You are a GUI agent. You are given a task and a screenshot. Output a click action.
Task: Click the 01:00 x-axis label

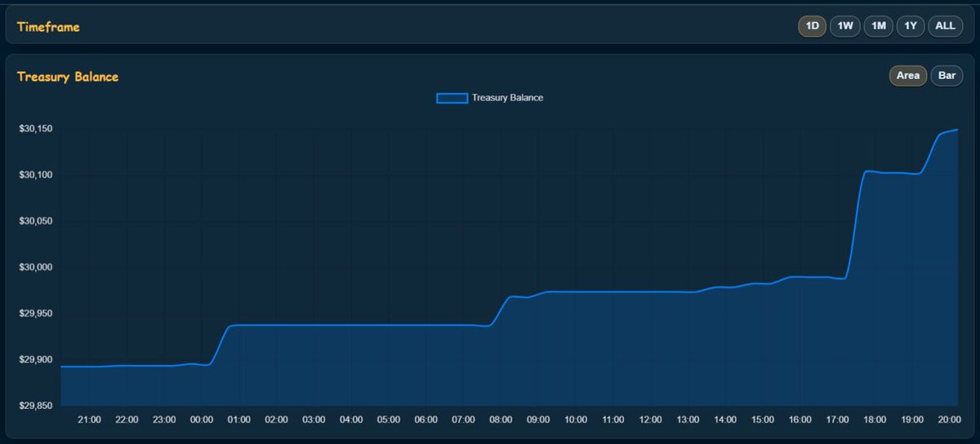tap(239, 420)
